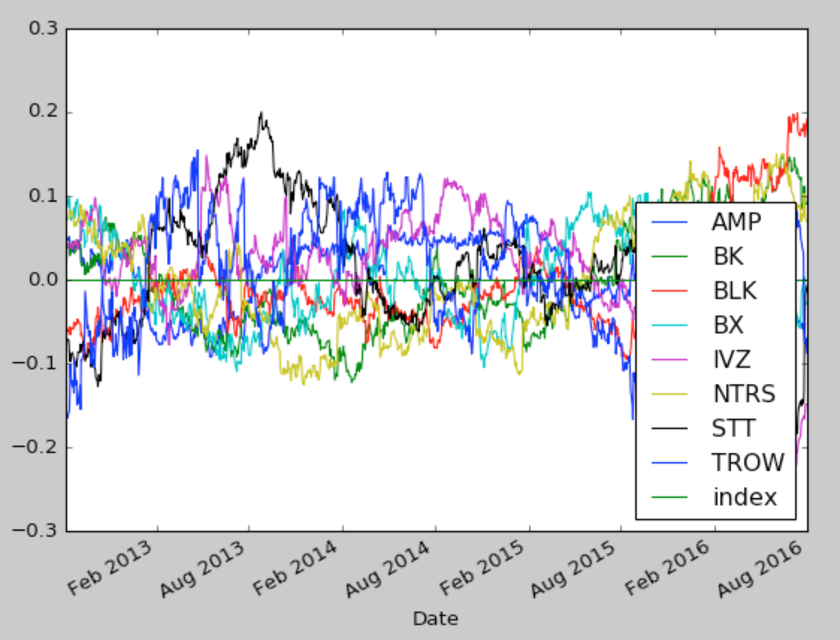
Task: Click the Aug 2014 axis tick label
Action: pos(387,569)
